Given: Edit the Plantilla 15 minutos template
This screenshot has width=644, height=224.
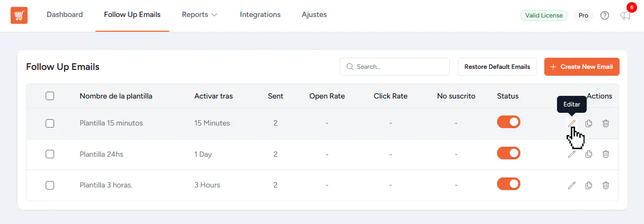Looking at the screenshot, I should click(571, 123).
